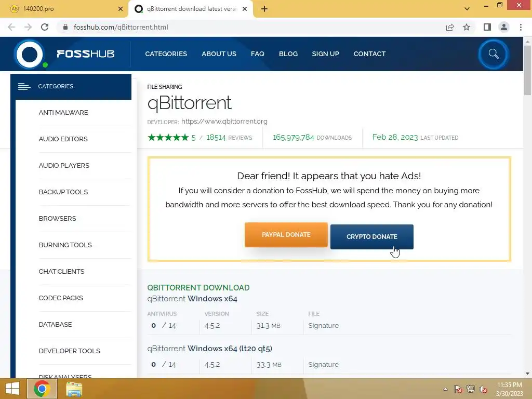The image size is (532, 399).
Task: Select CHAT CLIENTS category
Action: (61, 271)
